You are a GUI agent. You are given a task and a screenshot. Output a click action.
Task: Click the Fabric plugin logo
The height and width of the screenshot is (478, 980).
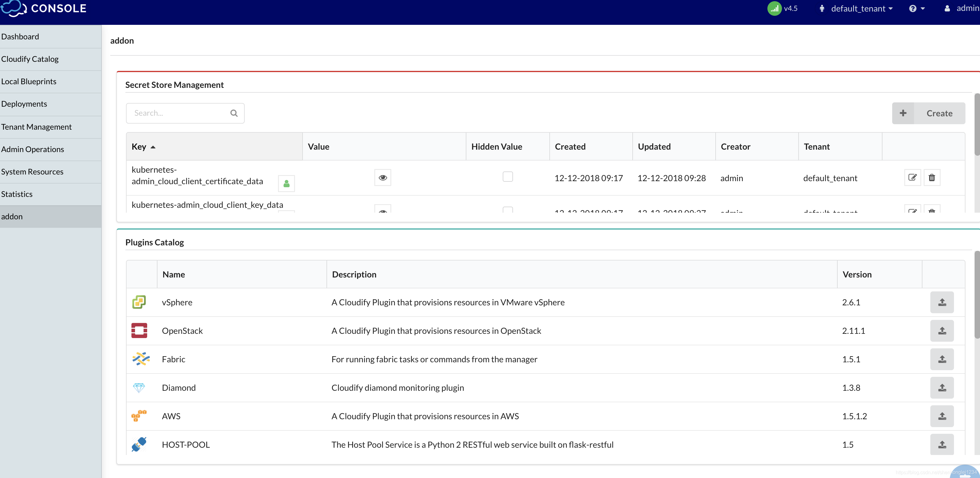point(141,359)
